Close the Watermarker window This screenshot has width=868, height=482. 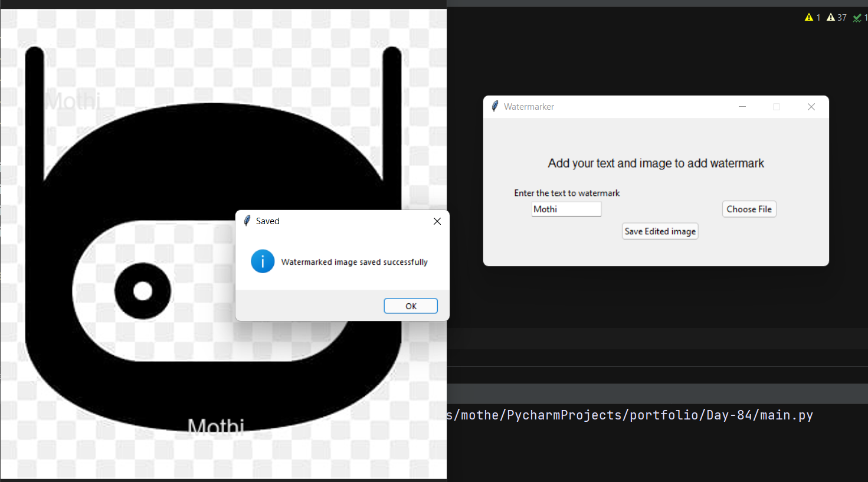click(811, 107)
